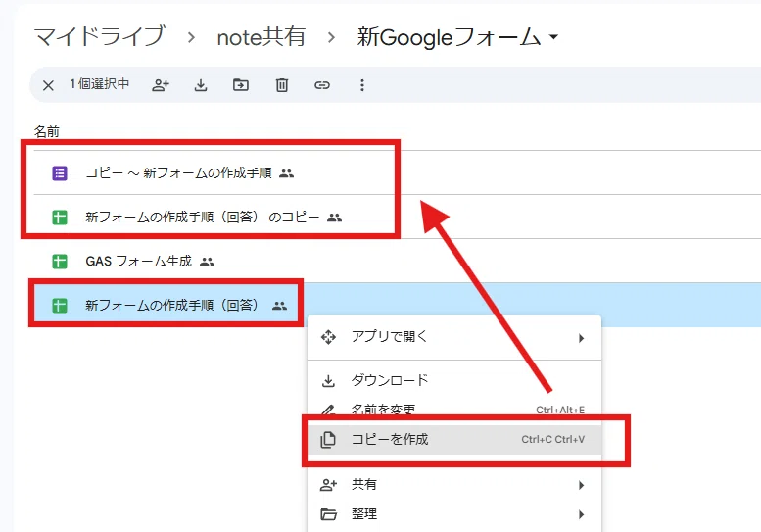
Task: Click shared icon next to GAS フォーム生成
Action: coord(208,262)
